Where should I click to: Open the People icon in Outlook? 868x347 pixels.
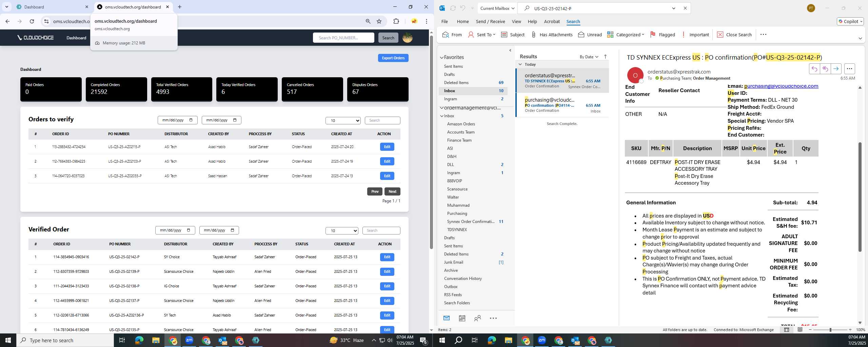pyautogui.click(x=477, y=318)
